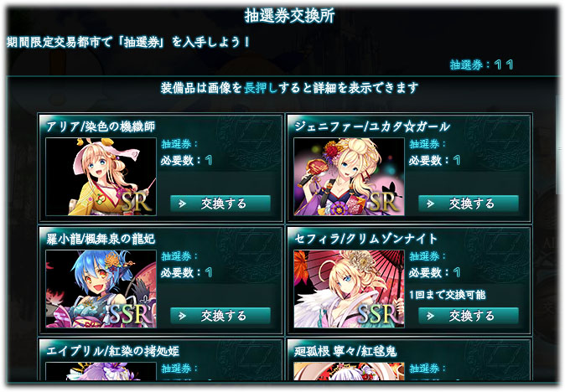Open エイプリル/紅染の拷処姫 card image
This screenshot has height=392, width=565.
101,372
